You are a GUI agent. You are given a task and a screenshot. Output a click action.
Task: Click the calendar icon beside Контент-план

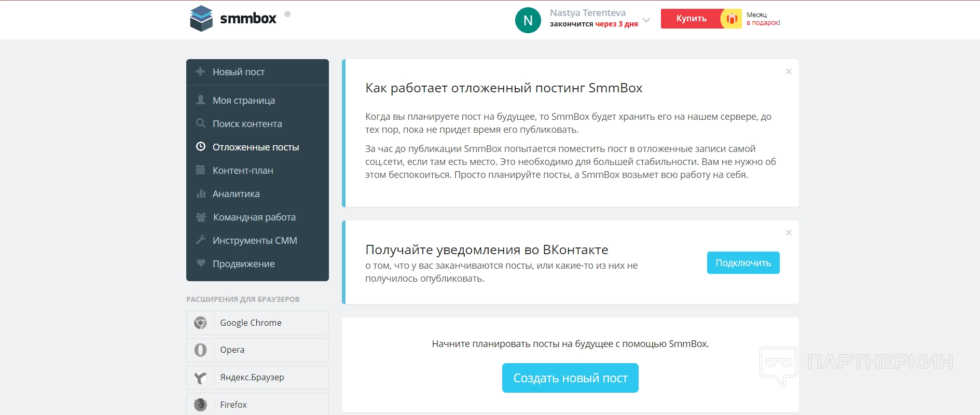click(200, 170)
